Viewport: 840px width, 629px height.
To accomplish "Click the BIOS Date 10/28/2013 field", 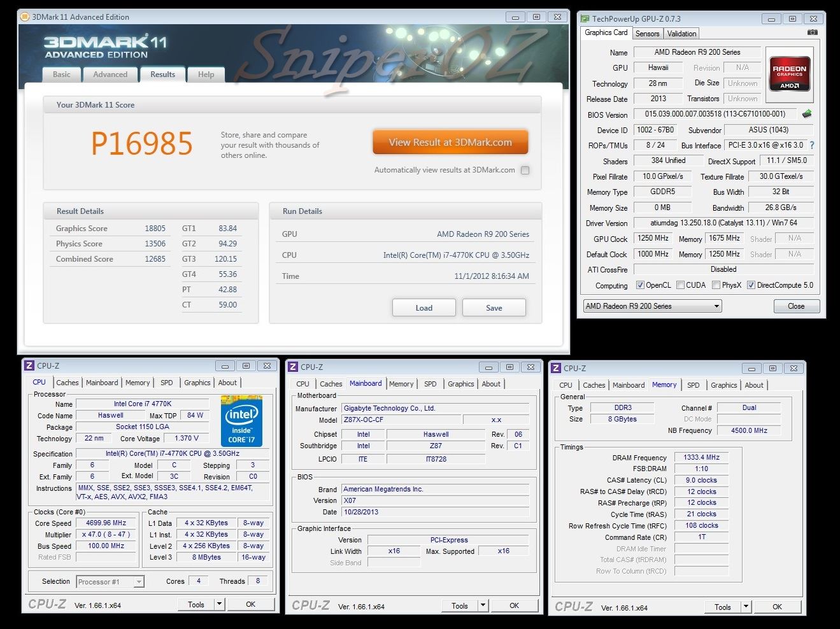I will click(435, 512).
